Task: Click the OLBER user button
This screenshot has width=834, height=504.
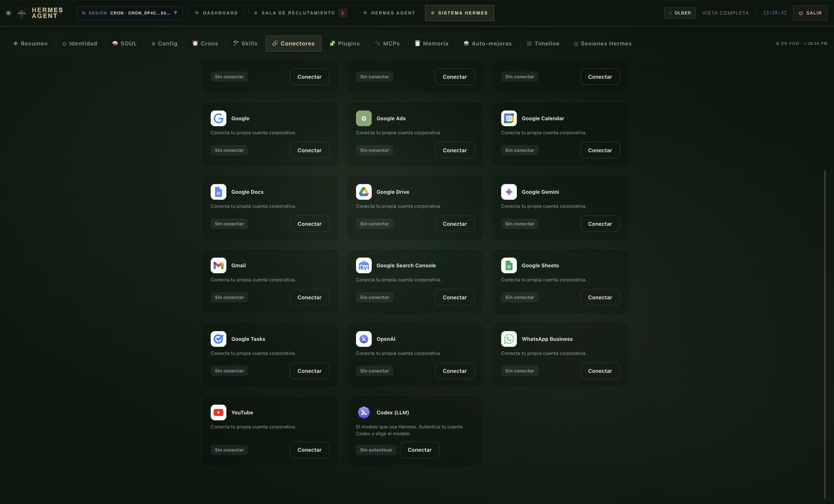Action: coord(680,13)
